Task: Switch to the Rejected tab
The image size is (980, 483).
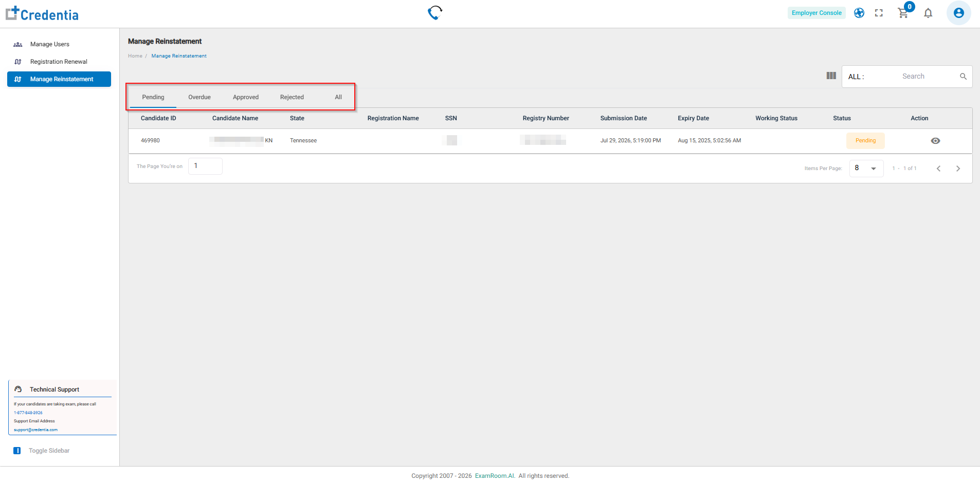Action: (292, 97)
